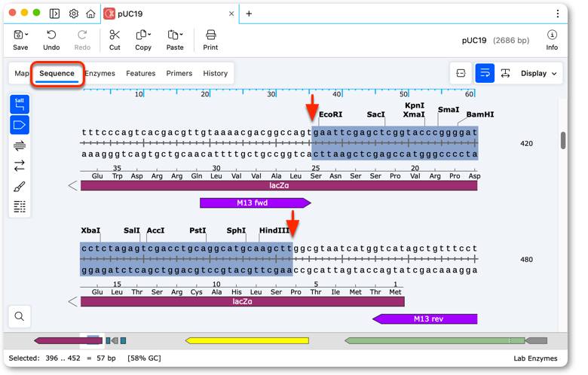
Task: Toggle fit-to-width text icon
Action: (x=505, y=73)
